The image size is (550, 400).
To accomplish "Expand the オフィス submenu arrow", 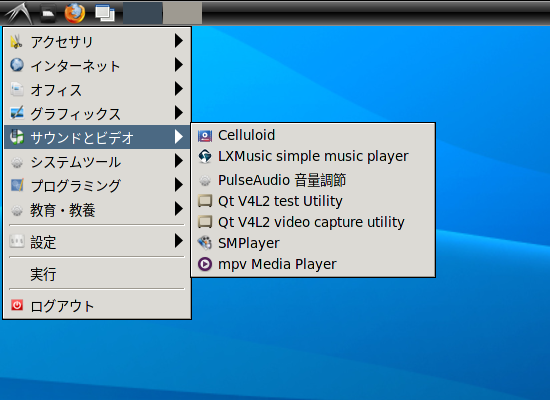I will tap(179, 89).
